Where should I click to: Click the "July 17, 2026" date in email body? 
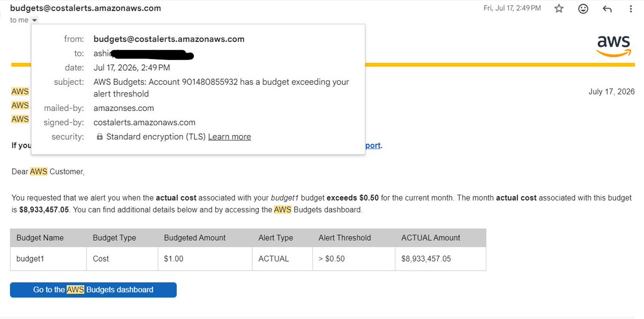(x=612, y=92)
